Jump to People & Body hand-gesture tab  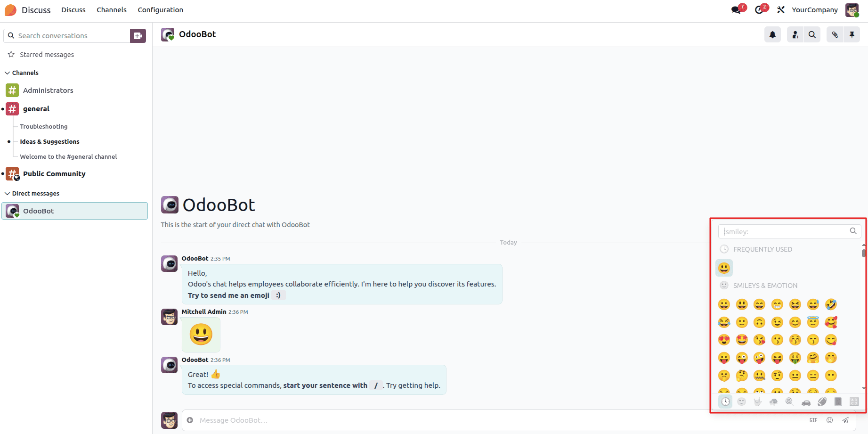(x=758, y=401)
